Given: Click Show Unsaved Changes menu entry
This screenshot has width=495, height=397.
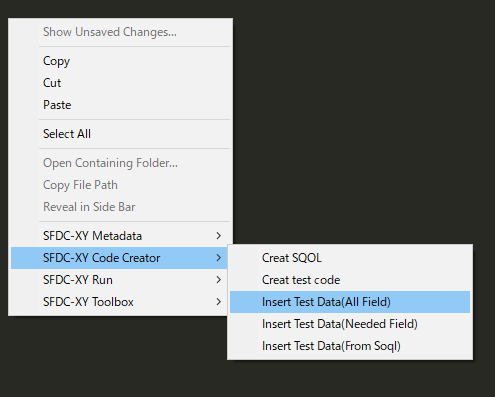Looking at the screenshot, I should pos(120,32).
